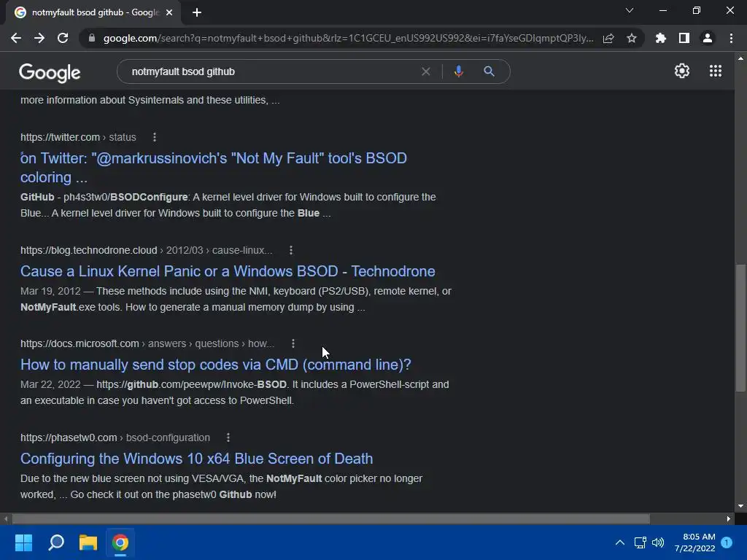Open the Chrome three-dot menu

pyautogui.click(x=731, y=38)
